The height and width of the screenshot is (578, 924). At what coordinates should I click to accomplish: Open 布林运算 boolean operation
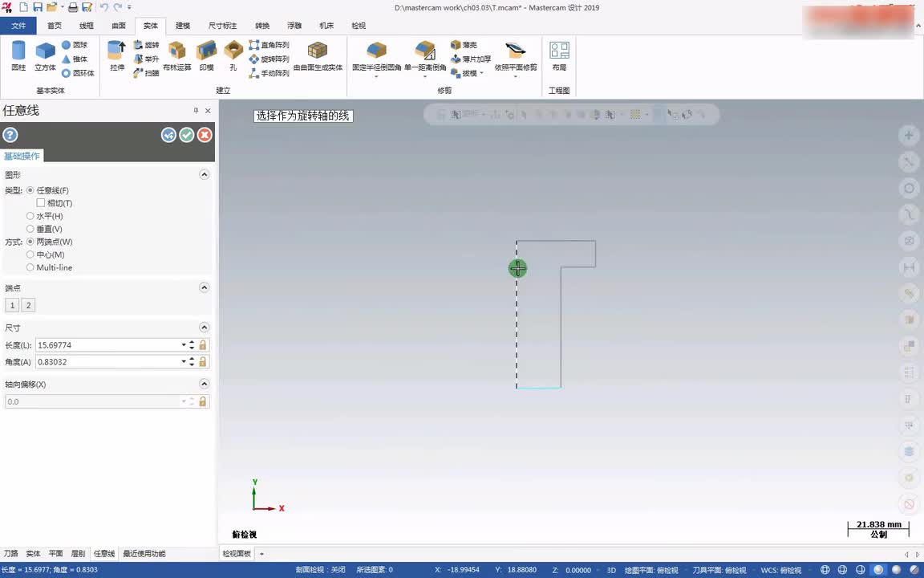(x=176, y=55)
